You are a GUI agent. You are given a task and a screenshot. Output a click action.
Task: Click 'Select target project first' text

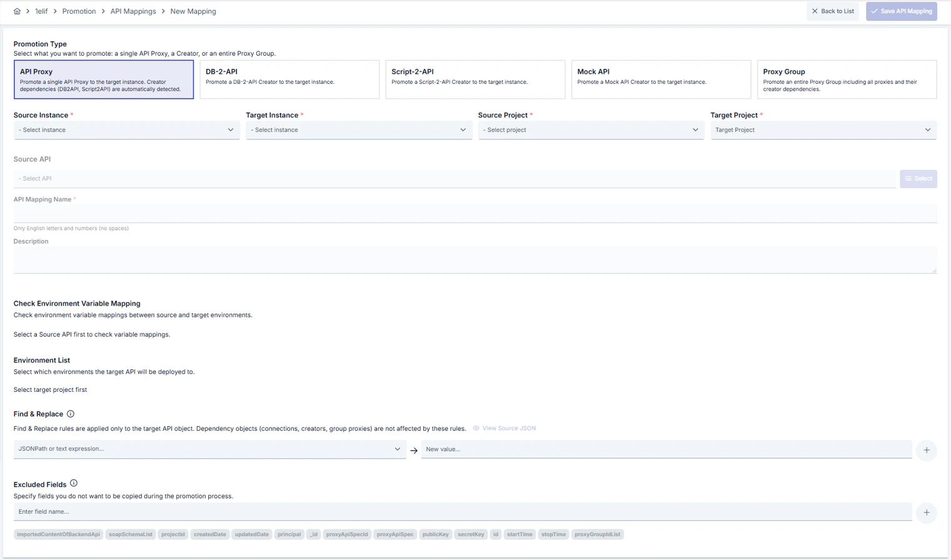50,389
